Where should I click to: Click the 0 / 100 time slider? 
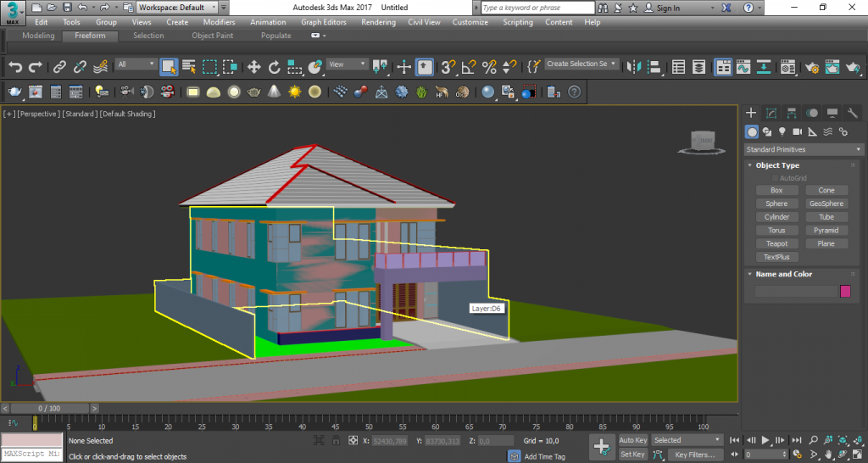(50, 408)
